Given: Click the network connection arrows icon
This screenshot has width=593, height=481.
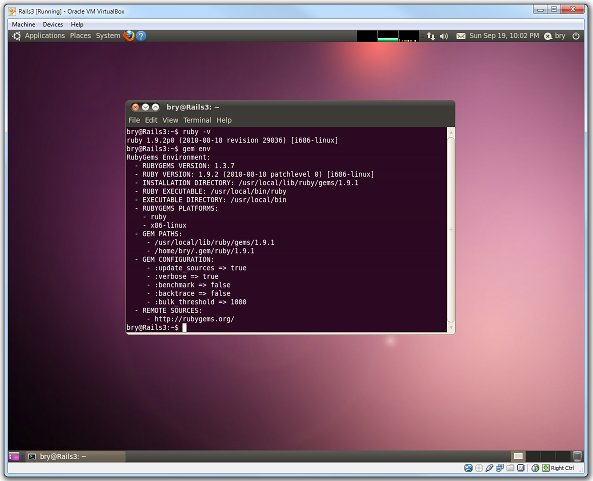Looking at the screenshot, I should 430,36.
